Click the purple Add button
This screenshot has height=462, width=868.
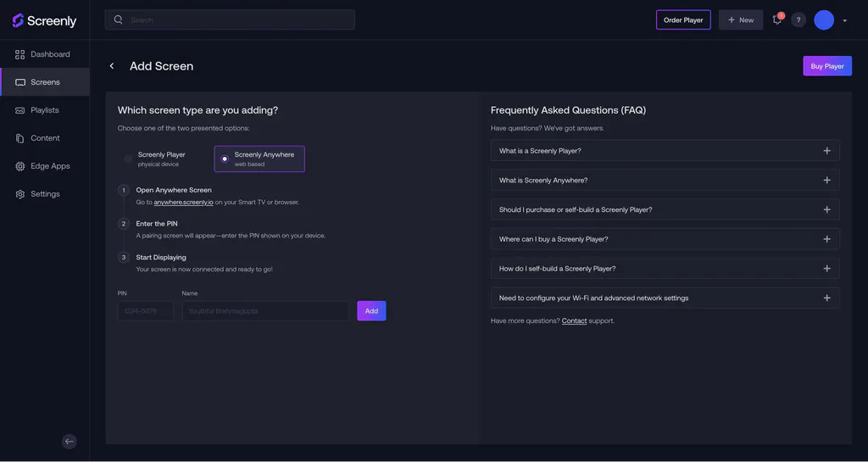point(371,311)
